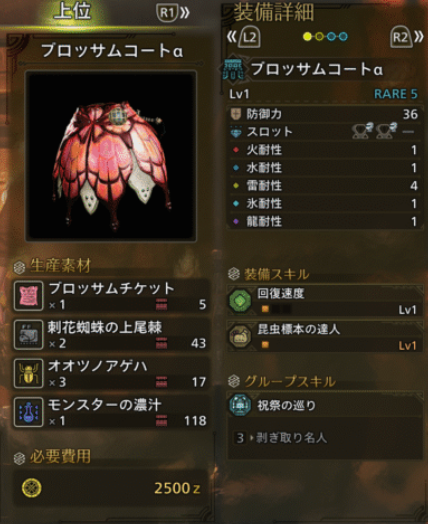Image resolution: width=428 pixels, height=524 pixels.
Task: Select the first yellow page indicator dot
Action: tap(307, 36)
